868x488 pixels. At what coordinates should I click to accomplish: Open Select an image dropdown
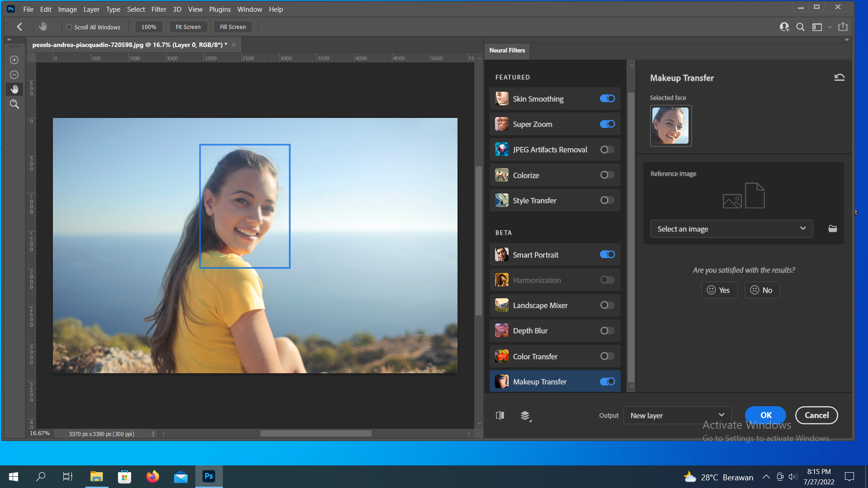(731, 229)
